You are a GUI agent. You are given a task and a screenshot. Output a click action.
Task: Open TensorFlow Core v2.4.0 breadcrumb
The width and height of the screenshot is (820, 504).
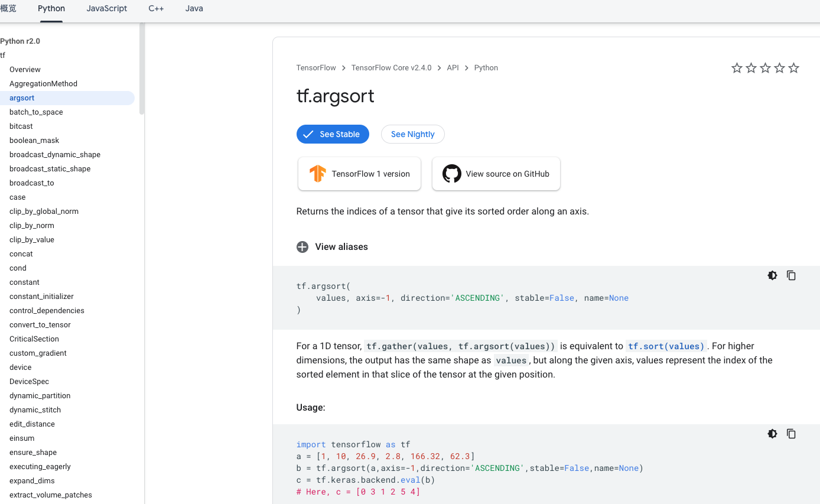[x=391, y=68]
